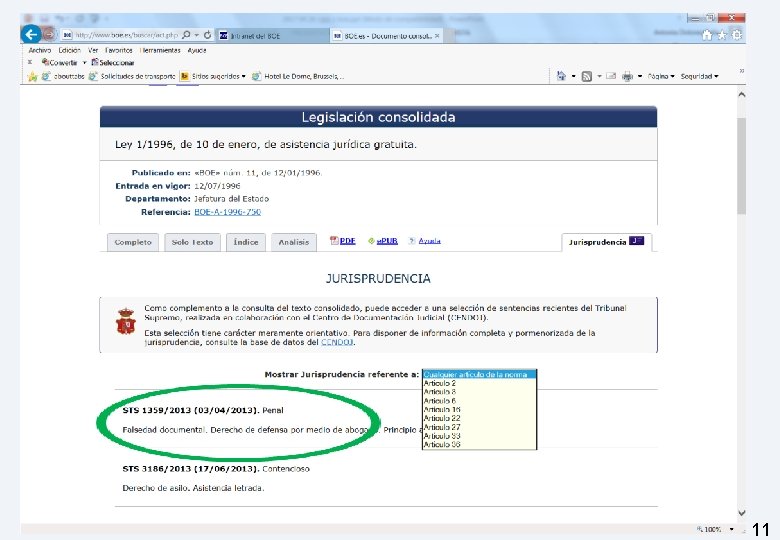The width and height of the screenshot is (780, 540).
Task: Click the page vertical scrollbar thumb
Action: click(742, 166)
